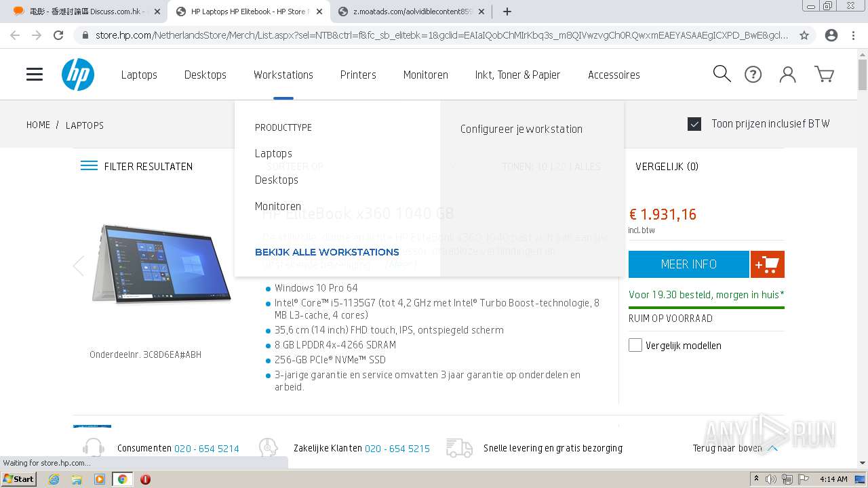The width and height of the screenshot is (868, 488).
Task: Open file explorer in taskbar
Action: coord(77,479)
